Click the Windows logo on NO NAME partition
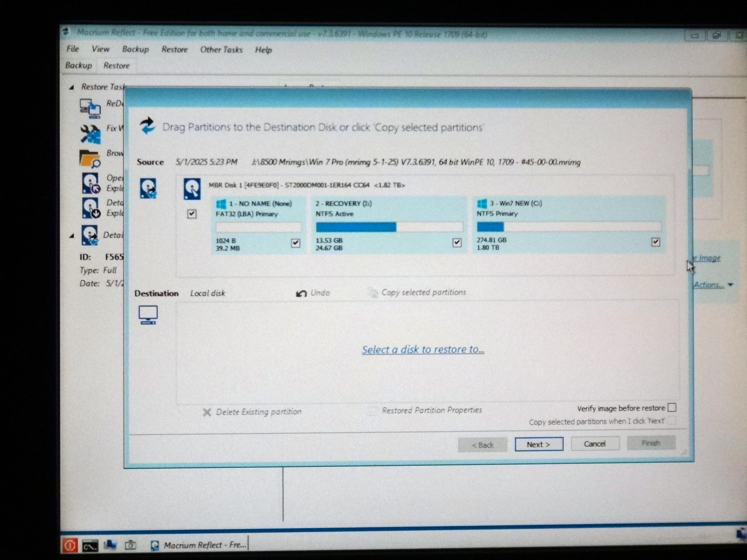The height and width of the screenshot is (560, 747). (221, 204)
